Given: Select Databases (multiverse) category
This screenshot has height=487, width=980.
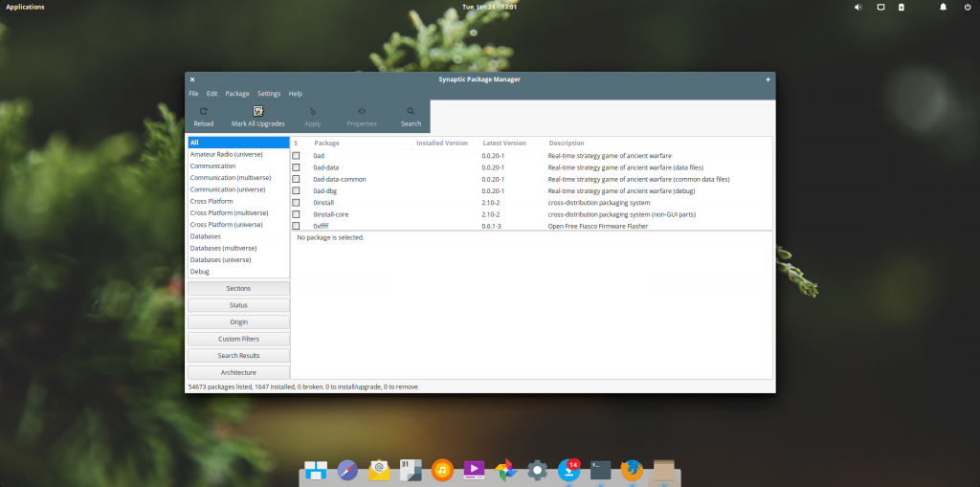Looking at the screenshot, I should (x=238, y=248).
